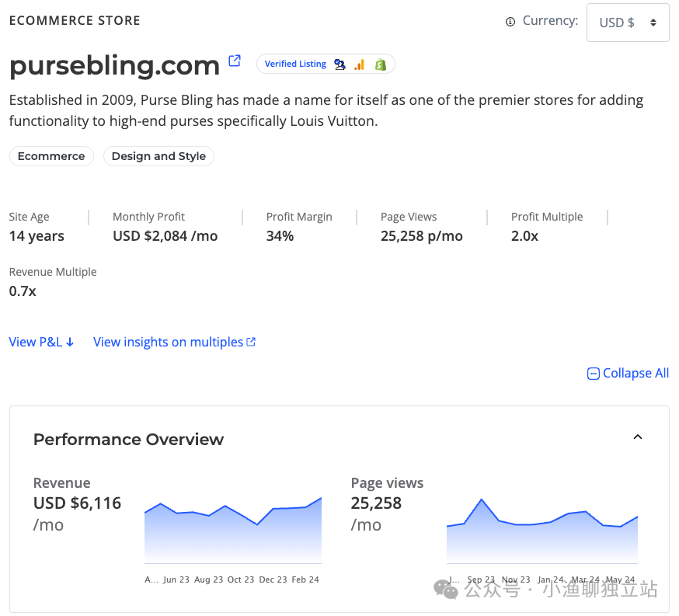Click the Verified Listing badge text
The height and width of the screenshot is (616, 679).
[295, 64]
